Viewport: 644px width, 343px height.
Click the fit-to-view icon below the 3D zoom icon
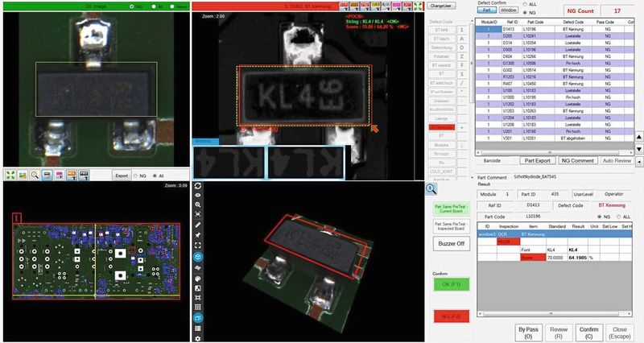[198, 214]
